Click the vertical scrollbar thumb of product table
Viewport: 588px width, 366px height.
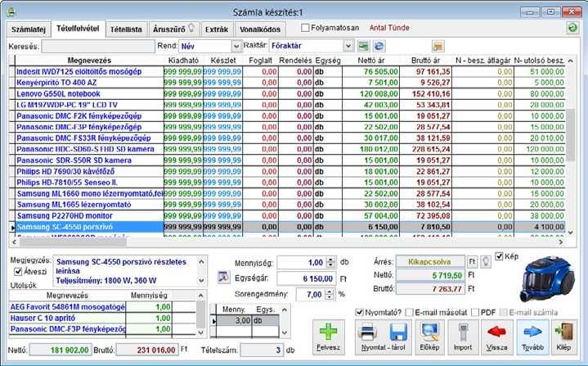[570, 134]
